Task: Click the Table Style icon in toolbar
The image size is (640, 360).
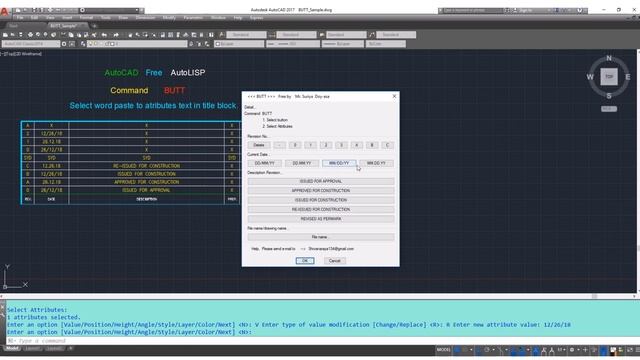Action: click(322, 35)
